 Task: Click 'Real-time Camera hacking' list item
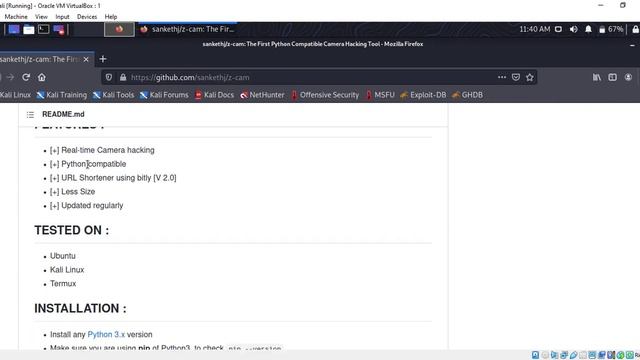pos(102,150)
